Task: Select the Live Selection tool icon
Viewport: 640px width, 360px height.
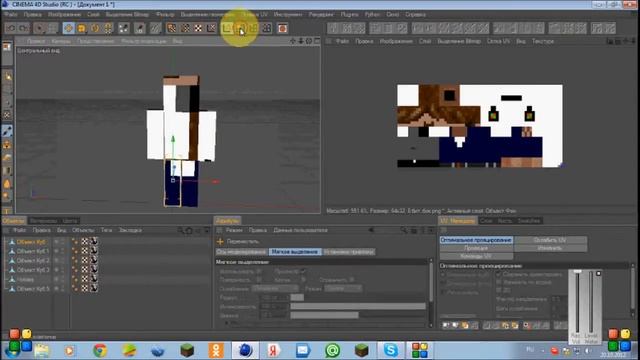Action: [40, 28]
